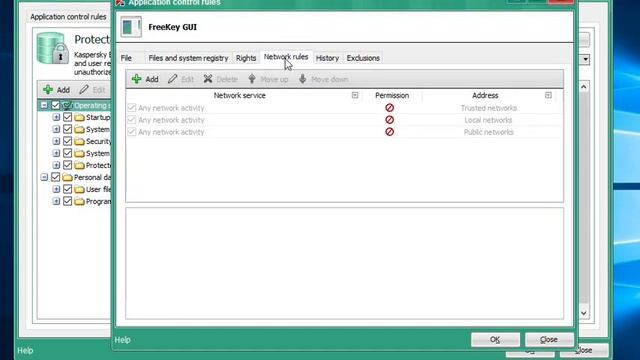
Task: Select the Trusted networks address cell
Action: point(489,108)
